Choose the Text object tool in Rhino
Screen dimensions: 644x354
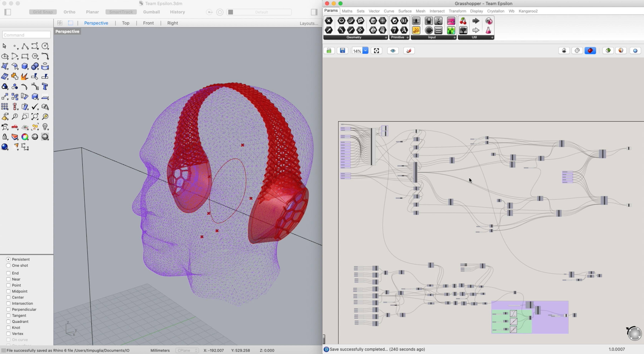coord(45,86)
